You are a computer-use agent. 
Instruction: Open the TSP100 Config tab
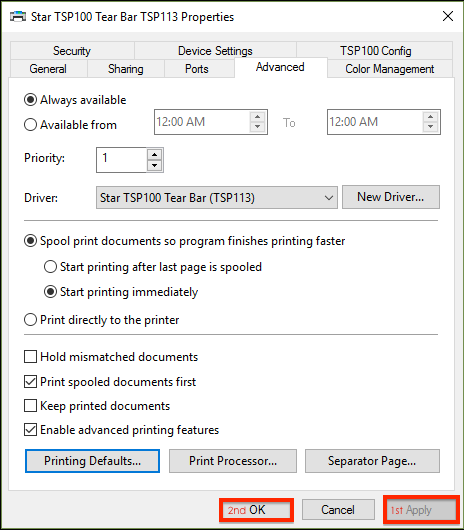coord(375,51)
